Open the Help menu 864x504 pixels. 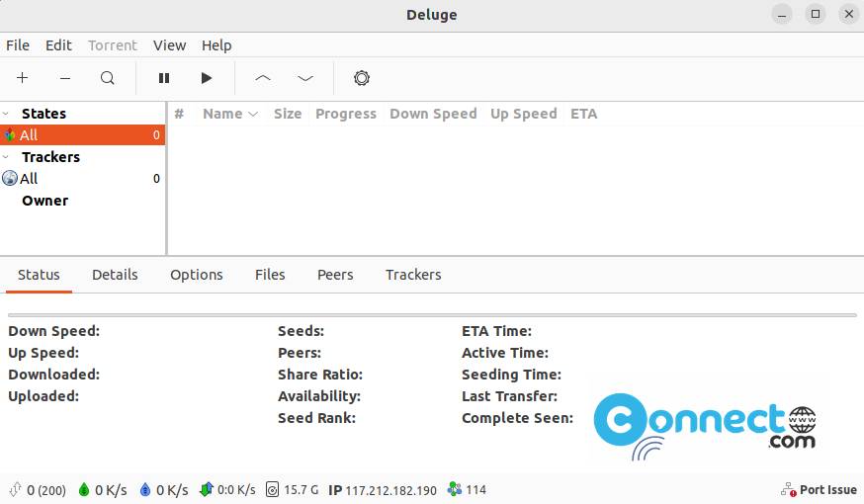216,45
